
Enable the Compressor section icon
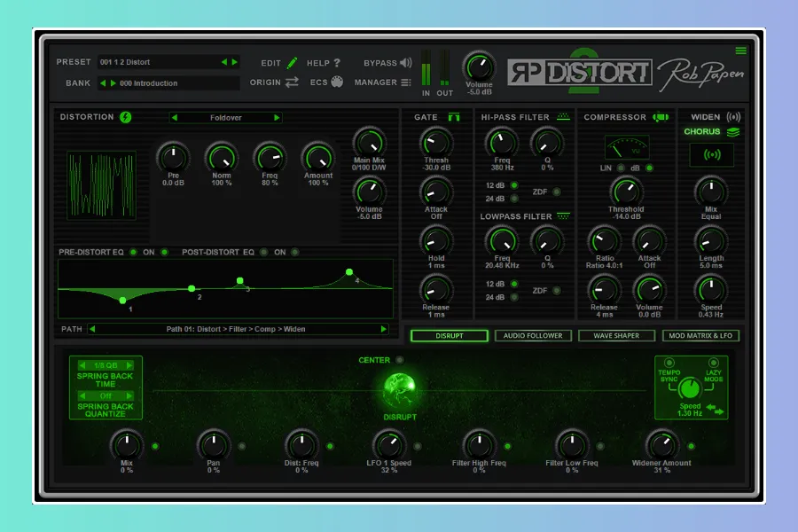[660, 117]
